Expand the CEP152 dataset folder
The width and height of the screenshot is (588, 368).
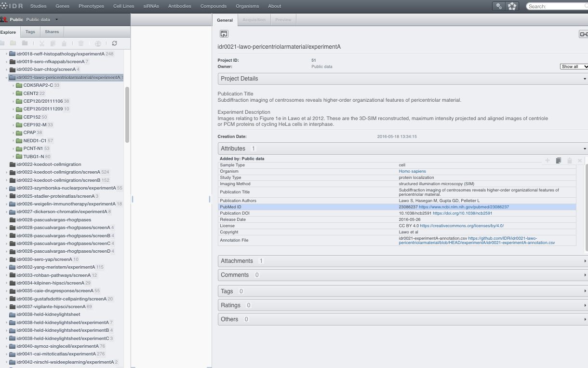(13, 117)
